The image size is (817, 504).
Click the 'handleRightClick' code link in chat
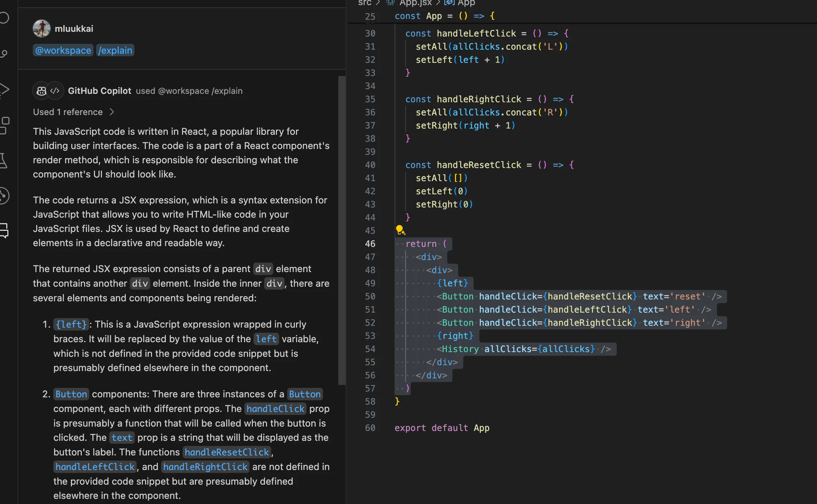tap(205, 467)
